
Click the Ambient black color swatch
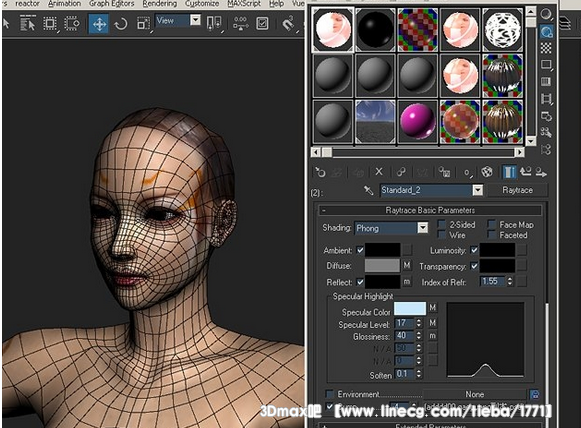pyautogui.click(x=382, y=250)
